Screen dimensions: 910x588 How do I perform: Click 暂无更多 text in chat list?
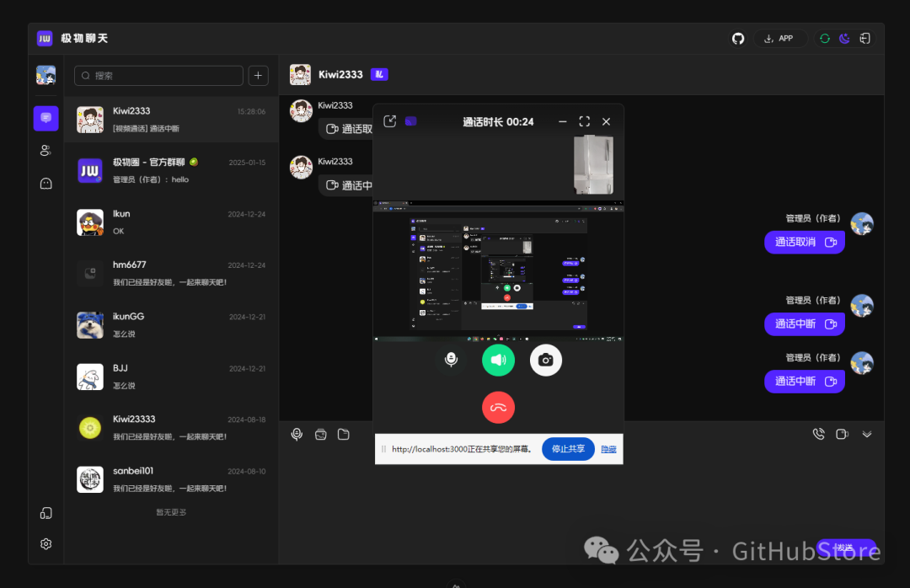click(171, 512)
